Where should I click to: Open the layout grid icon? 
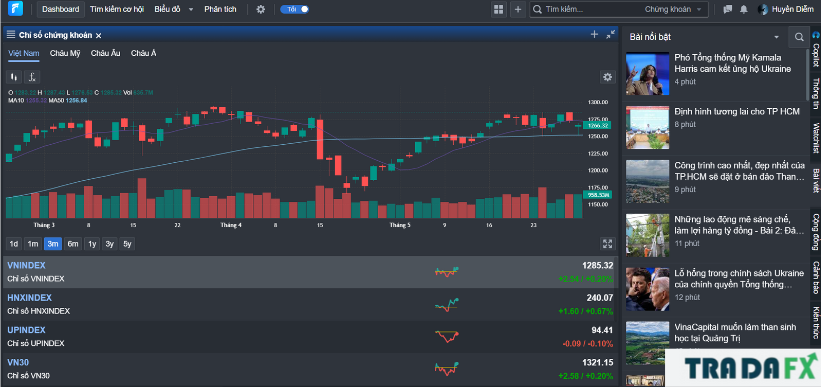coord(498,9)
